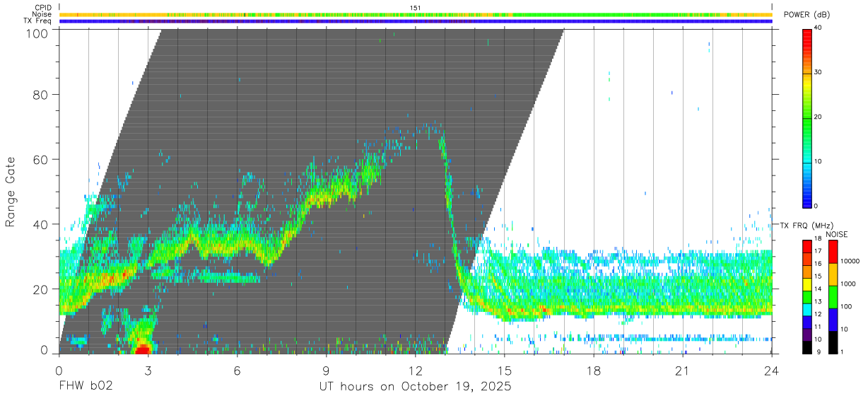The height and width of the screenshot is (401, 868).
Task: Click the 24 hour tick label
Action: pos(772,370)
